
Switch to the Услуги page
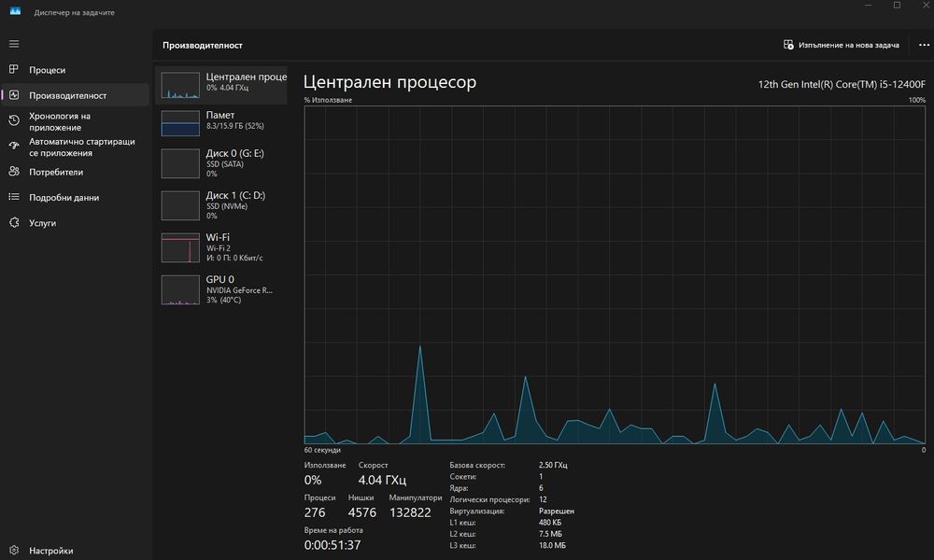(75, 222)
